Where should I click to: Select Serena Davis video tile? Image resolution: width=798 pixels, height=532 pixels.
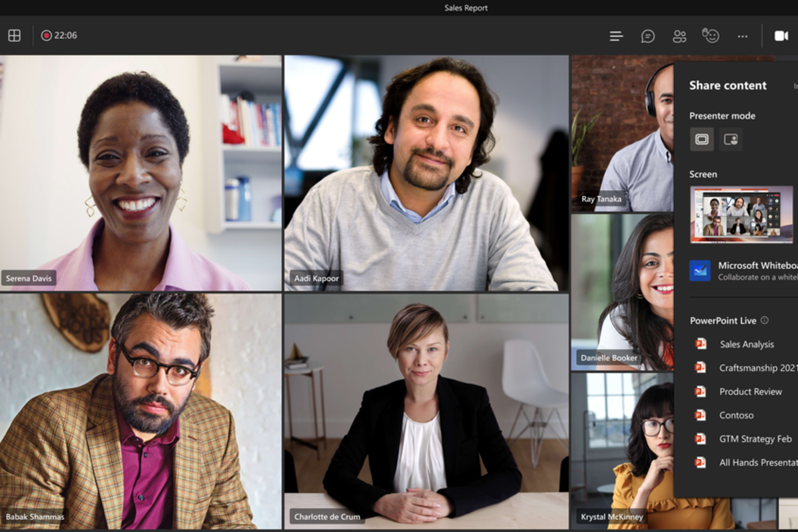pyautogui.click(x=140, y=173)
